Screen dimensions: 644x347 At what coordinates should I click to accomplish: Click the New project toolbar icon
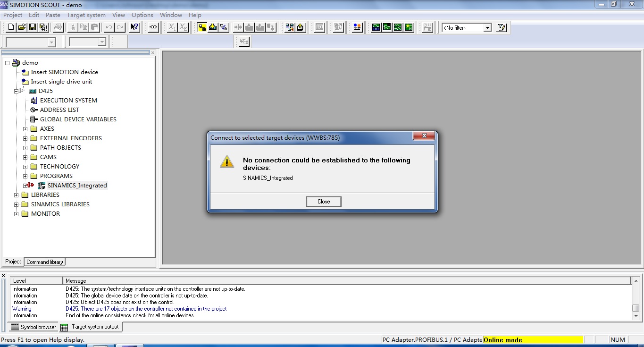(x=11, y=27)
